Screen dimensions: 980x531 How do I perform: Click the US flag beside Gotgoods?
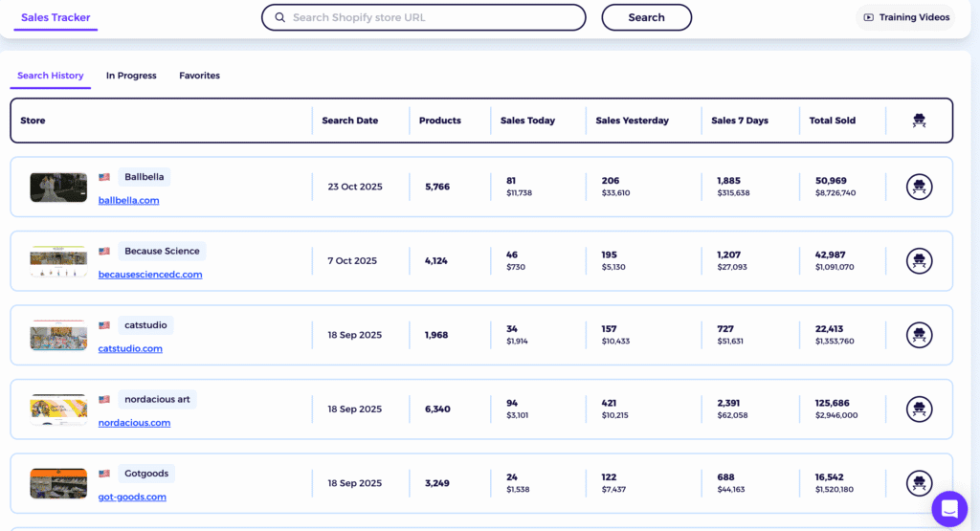pos(104,474)
